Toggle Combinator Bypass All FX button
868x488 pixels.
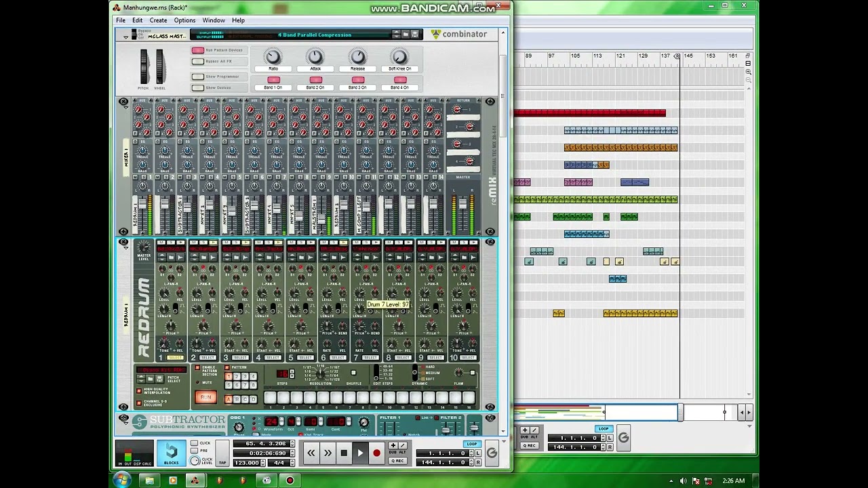click(198, 62)
